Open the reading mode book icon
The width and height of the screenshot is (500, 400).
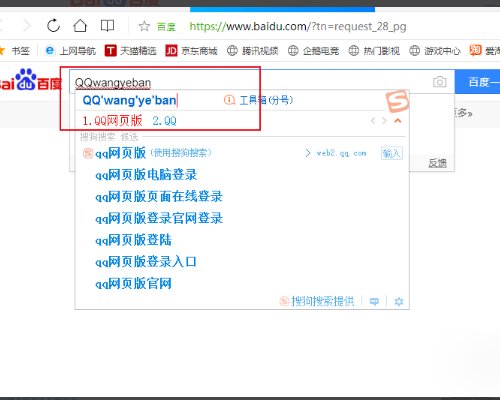click(107, 26)
